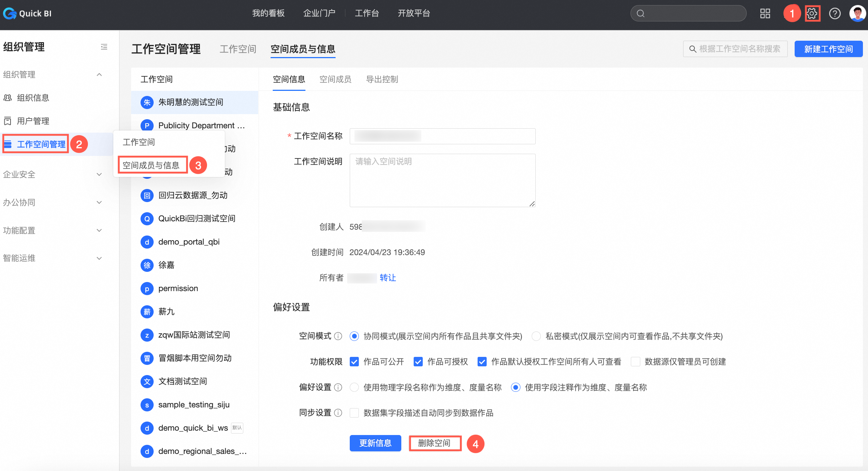This screenshot has height=471, width=868.
Task: Check 数据集字段描述自动同步到数据作品
Action: [x=354, y=413]
